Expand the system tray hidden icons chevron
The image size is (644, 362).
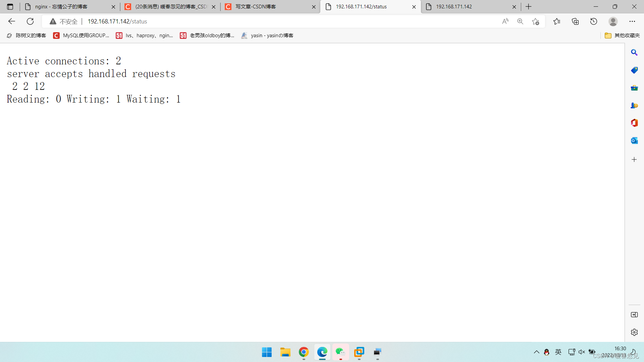click(536, 352)
